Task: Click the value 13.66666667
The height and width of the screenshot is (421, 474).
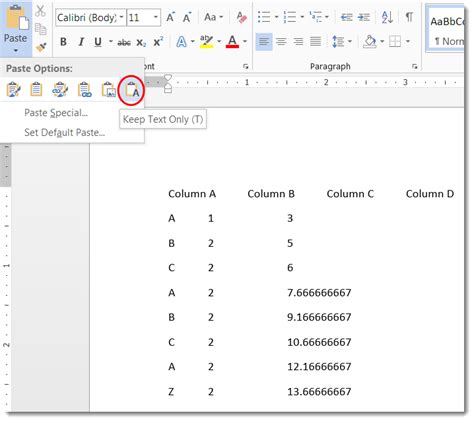Action: click(319, 391)
